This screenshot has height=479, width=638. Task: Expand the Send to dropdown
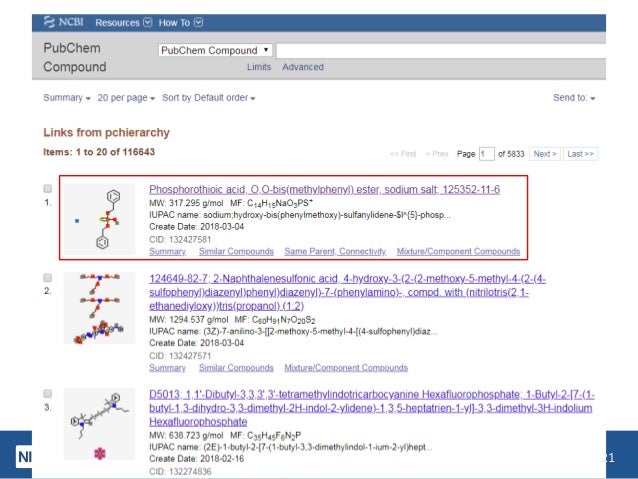[x=574, y=98]
